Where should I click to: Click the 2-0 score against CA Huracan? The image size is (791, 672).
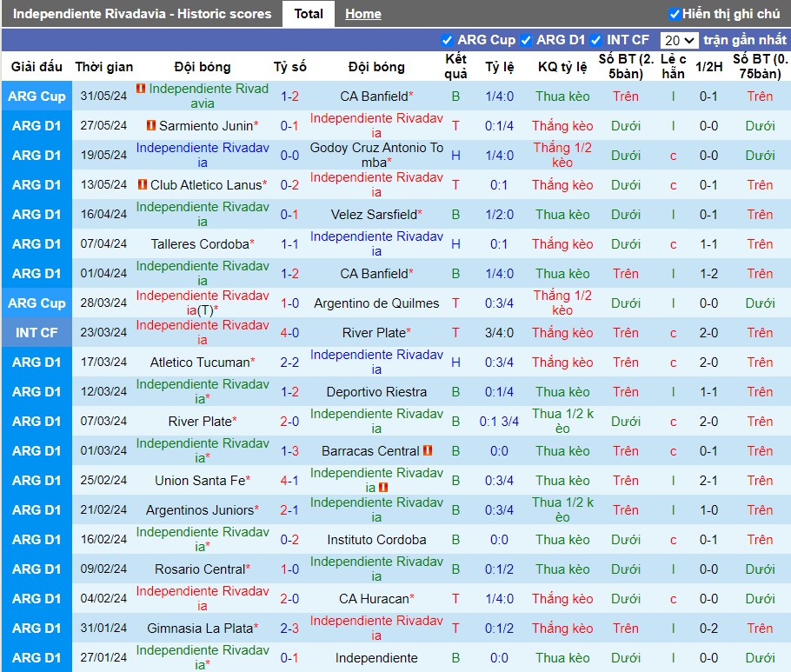(289, 599)
